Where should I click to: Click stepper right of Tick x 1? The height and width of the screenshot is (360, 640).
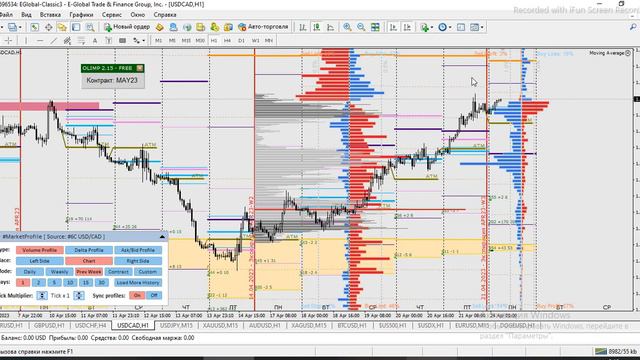tap(79, 295)
